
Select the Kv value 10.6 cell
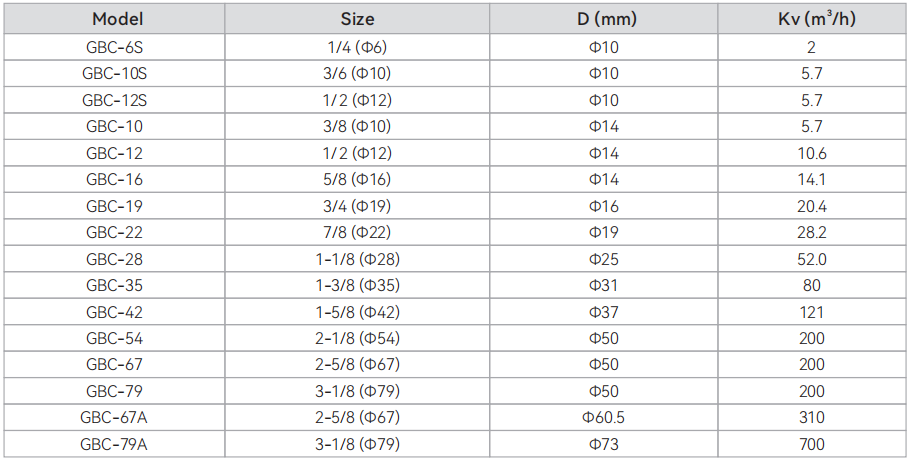[x=811, y=153]
